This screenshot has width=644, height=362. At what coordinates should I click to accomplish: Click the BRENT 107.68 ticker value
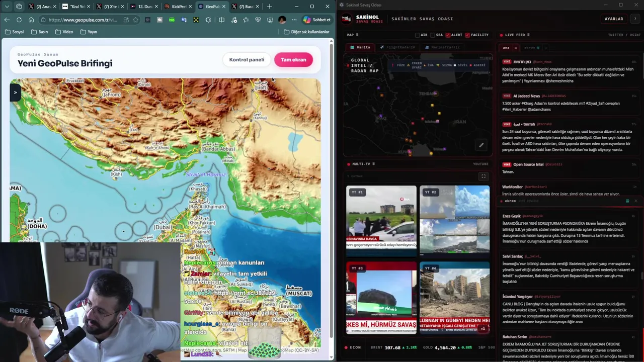tap(392, 347)
